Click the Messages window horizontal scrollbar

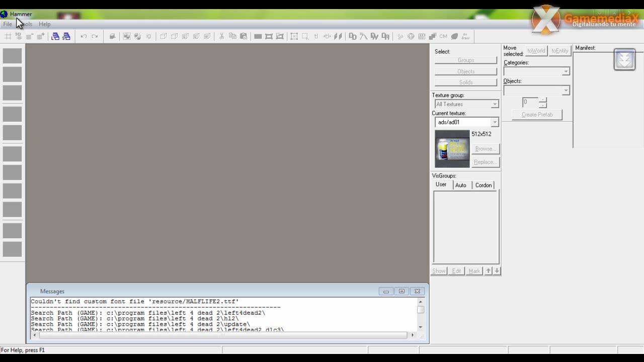tap(223, 335)
